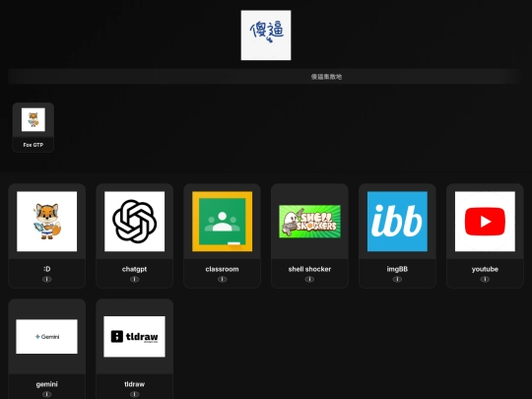The width and height of the screenshot is (532, 399).
Task: Show info for the :D card
Action: click(x=47, y=279)
